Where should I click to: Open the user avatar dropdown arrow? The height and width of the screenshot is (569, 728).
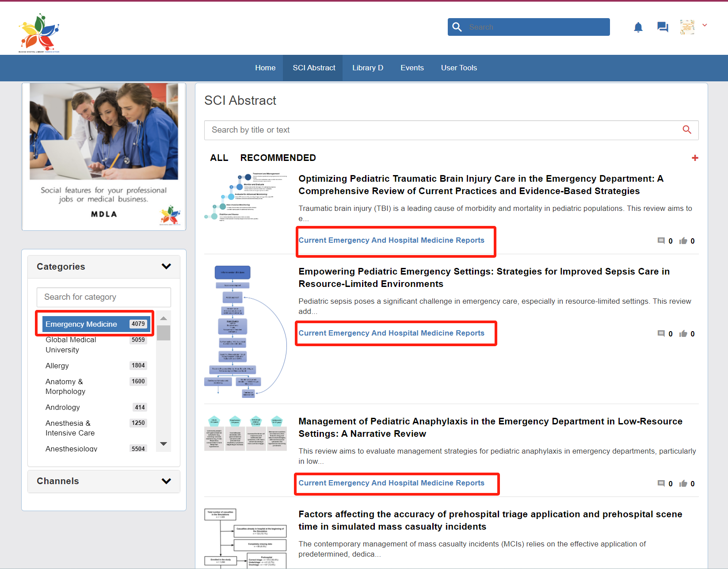click(x=705, y=26)
